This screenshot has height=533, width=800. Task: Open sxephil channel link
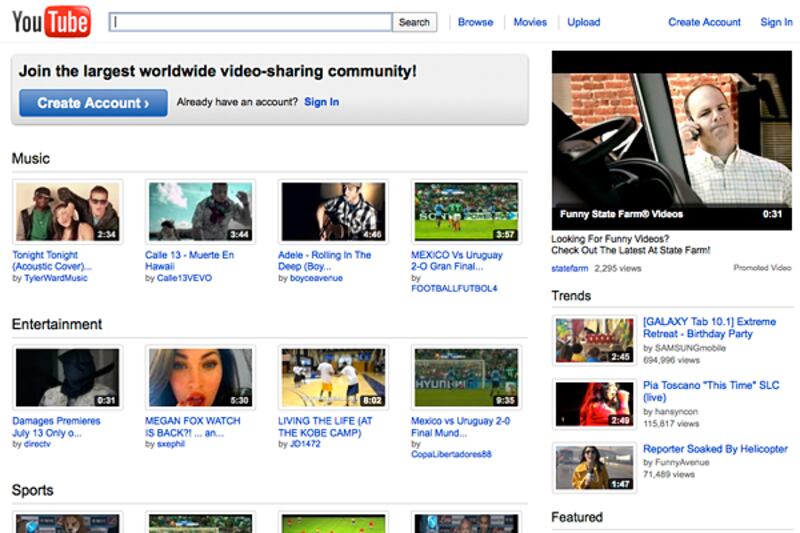click(170, 444)
